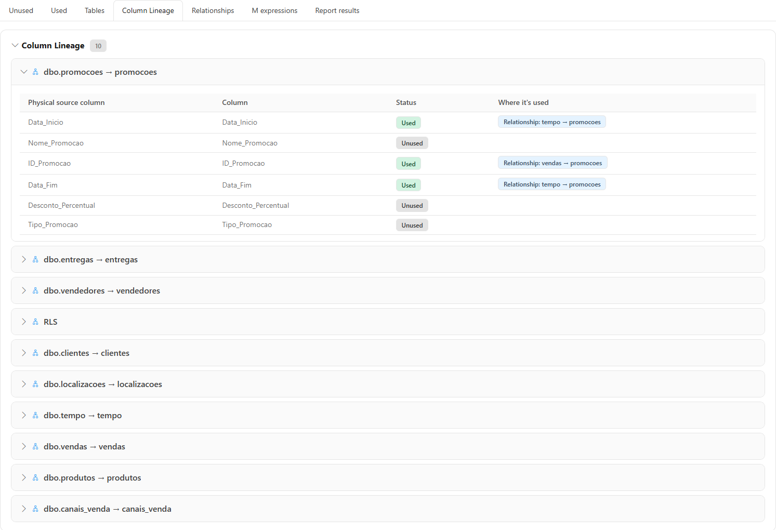
Task: Expand the dbo.localizacoes → localizacoes group
Action: tap(24, 384)
